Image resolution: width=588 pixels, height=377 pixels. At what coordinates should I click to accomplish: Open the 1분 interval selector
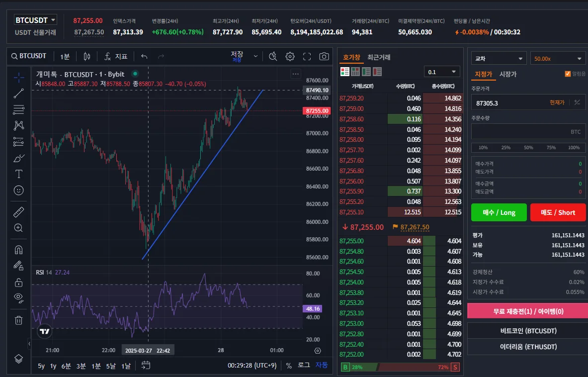pos(65,57)
